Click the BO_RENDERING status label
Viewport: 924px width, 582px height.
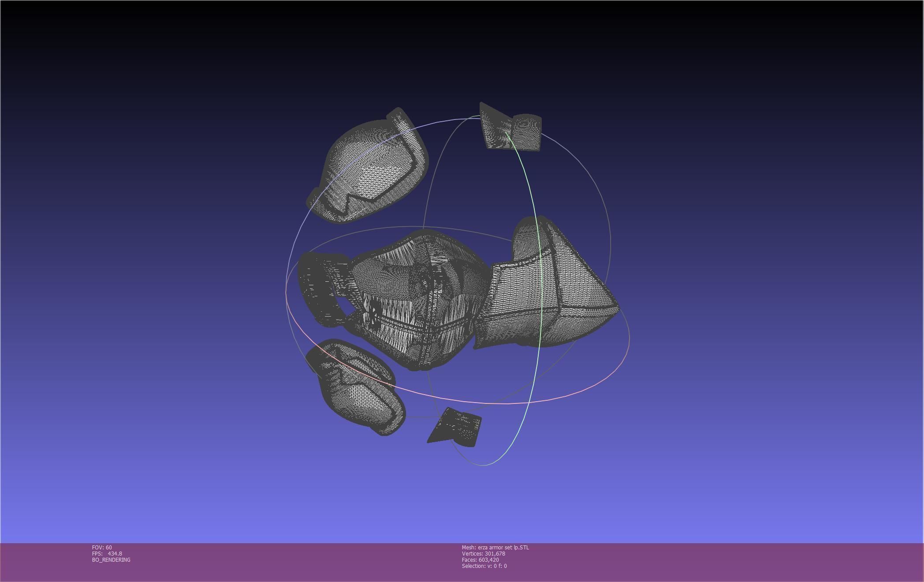click(111, 560)
